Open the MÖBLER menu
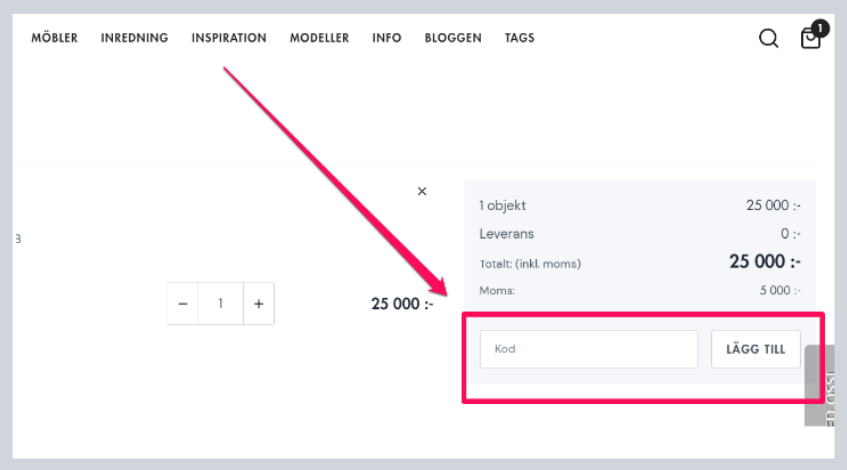Screen dimensions: 847x470 [54, 38]
